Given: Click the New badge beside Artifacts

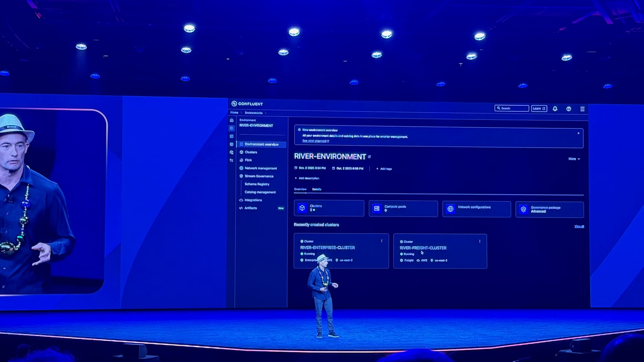Looking at the screenshot, I should 281,208.
